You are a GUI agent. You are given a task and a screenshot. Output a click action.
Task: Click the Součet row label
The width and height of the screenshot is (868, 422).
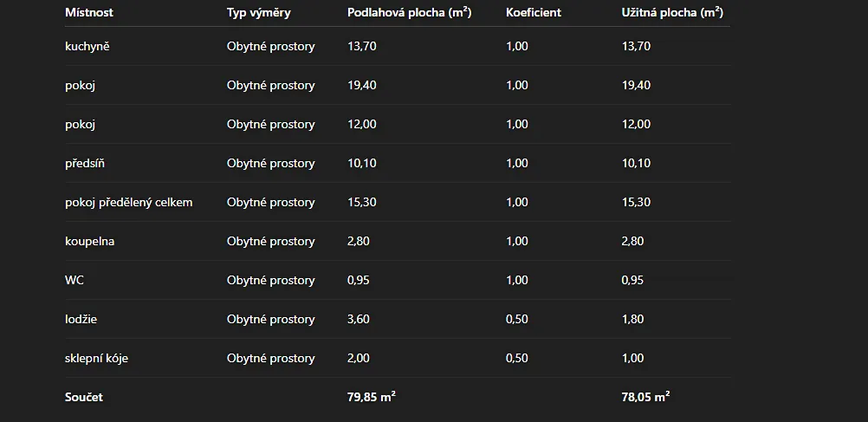[x=84, y=398]
